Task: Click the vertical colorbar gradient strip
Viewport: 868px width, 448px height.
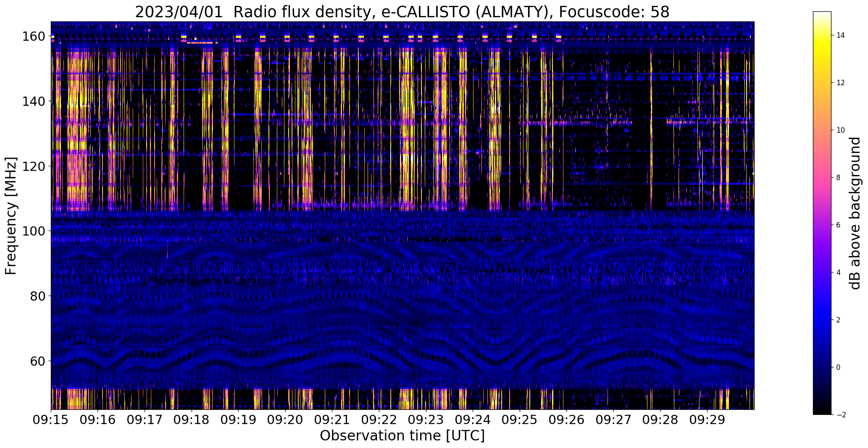Action: point(822,213)
